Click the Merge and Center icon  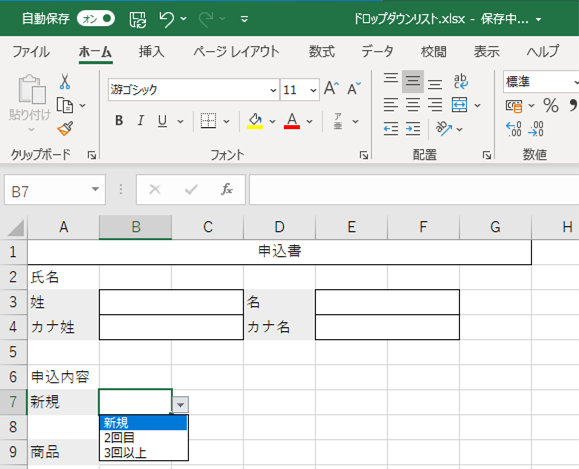459,105
